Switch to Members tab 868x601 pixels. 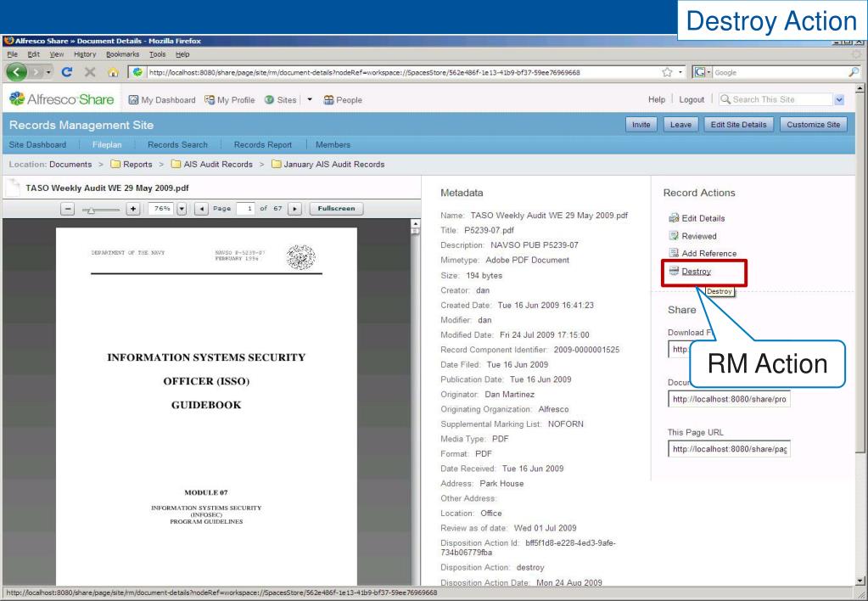coord(333,144)
